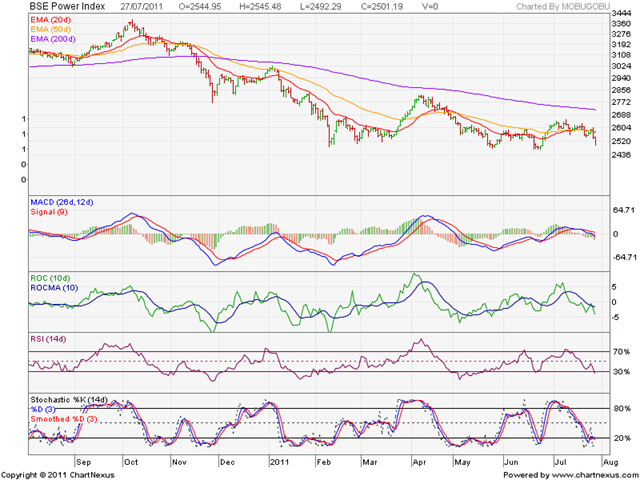Select the EMA (200d) legend label

pyautogui.click(x=53, y=39)
